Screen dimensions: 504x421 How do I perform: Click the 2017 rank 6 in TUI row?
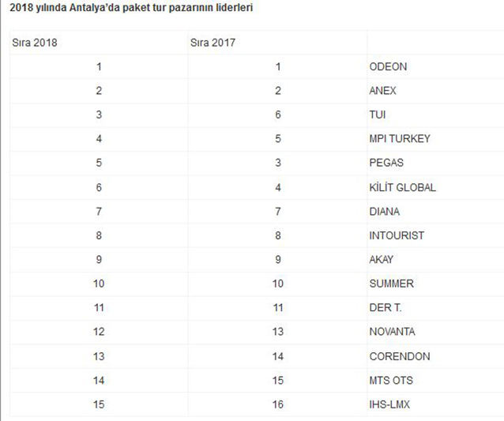tap(278, 115)
